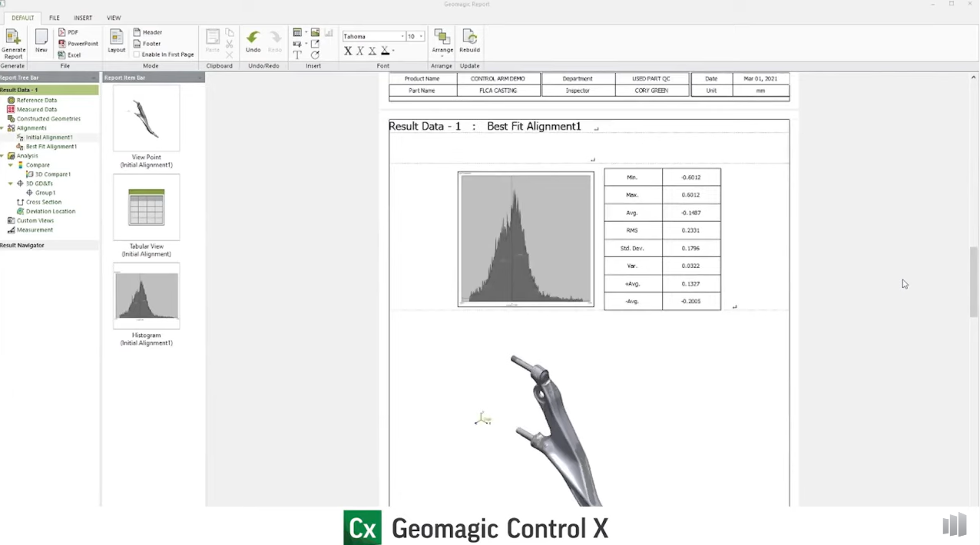Open the font color arrow
This screenshot has height=545, width=980.
pos(393,51)
